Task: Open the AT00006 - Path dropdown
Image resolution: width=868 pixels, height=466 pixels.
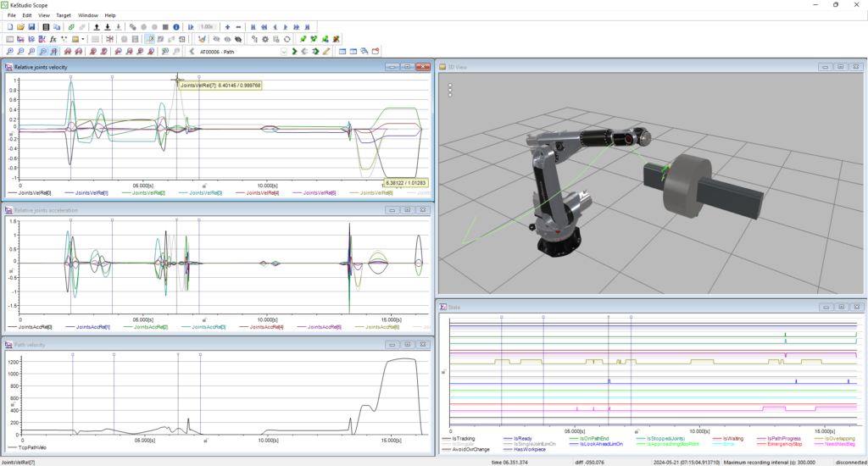Action: click(x=284, y=52)
